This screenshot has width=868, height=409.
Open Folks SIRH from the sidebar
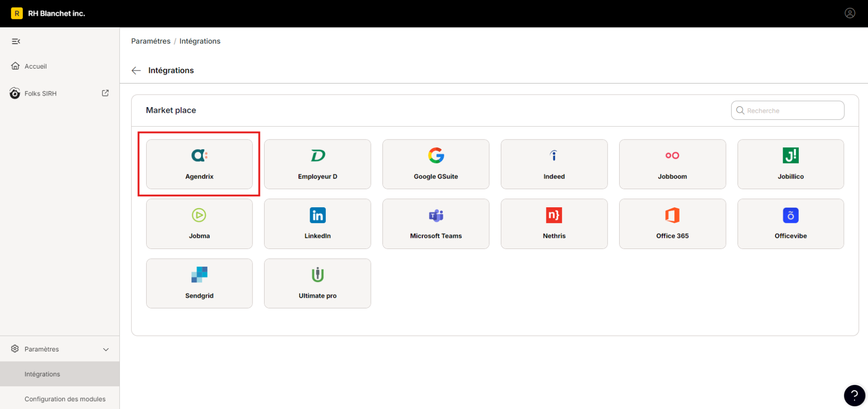pos(40,93)
